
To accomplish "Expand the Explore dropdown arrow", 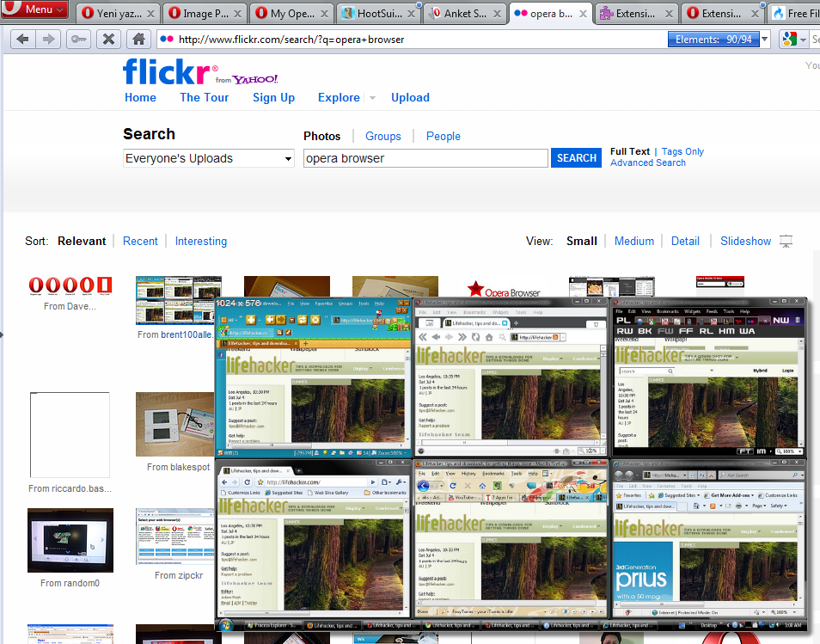I will (x=372, y=98).
